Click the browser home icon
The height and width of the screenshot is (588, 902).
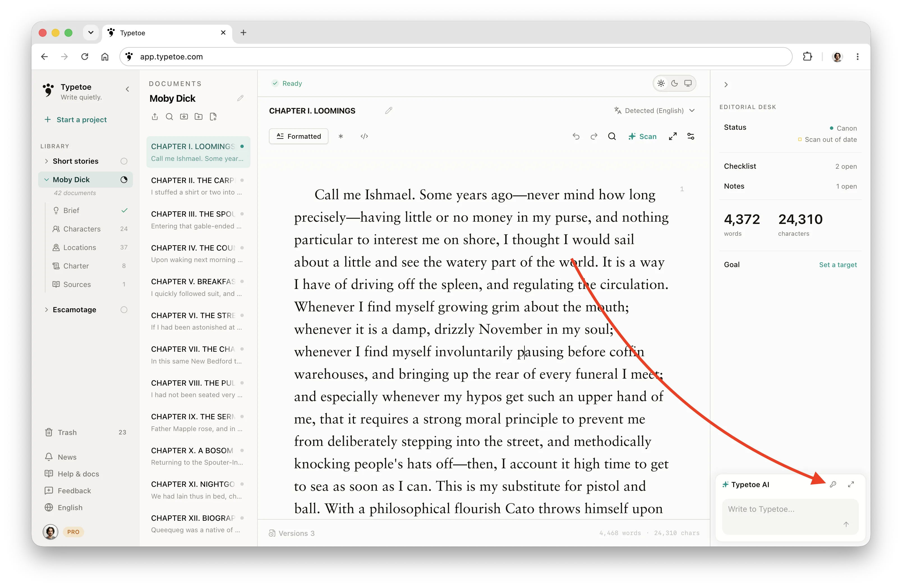click(x=105, y=56)
